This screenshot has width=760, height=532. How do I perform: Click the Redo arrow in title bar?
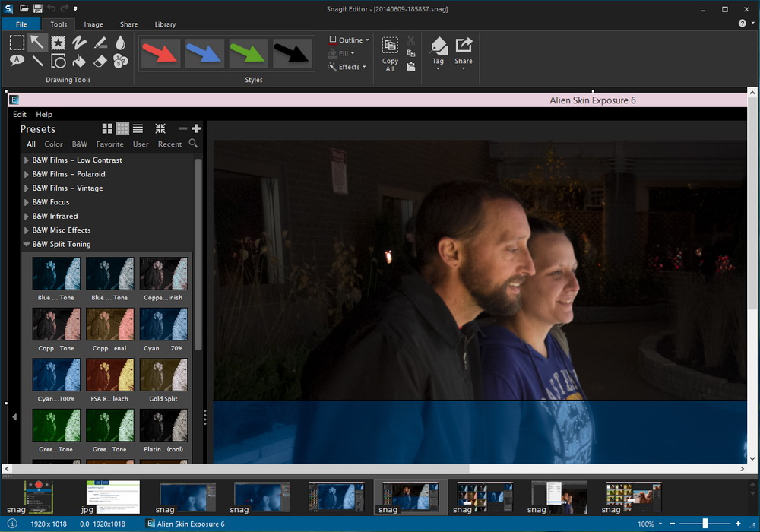point(64,8)
